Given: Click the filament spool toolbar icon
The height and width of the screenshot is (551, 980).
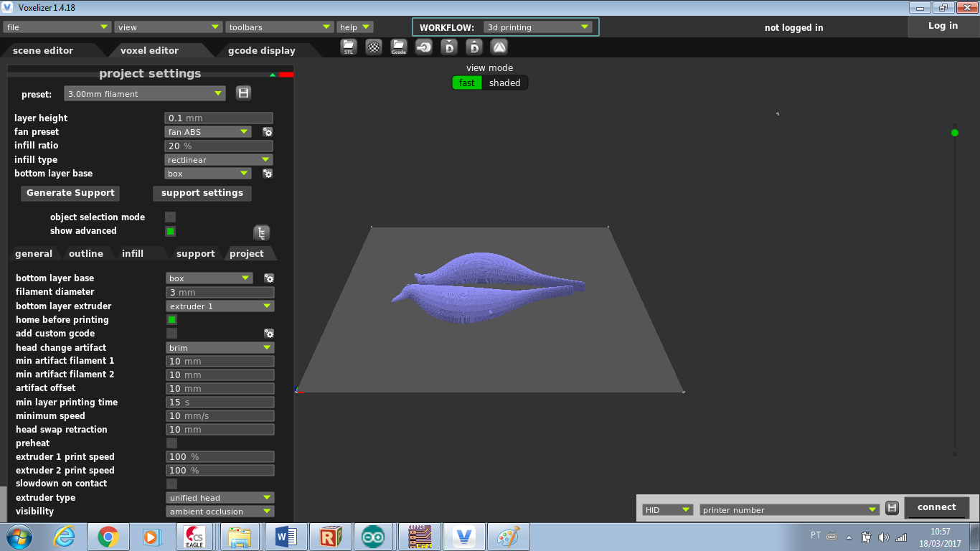Looking at the screenshot, I should click(424, 47).
